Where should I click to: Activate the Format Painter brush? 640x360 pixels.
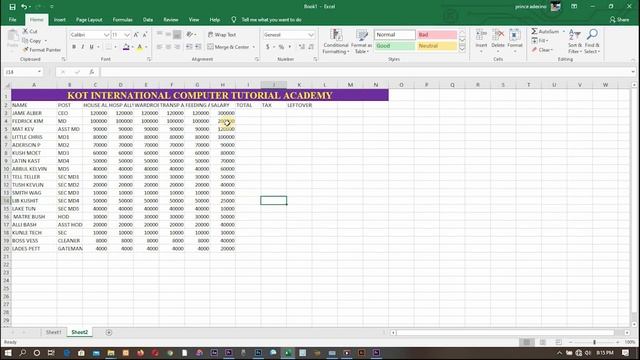pyautogui.click(x=26, y=49)
